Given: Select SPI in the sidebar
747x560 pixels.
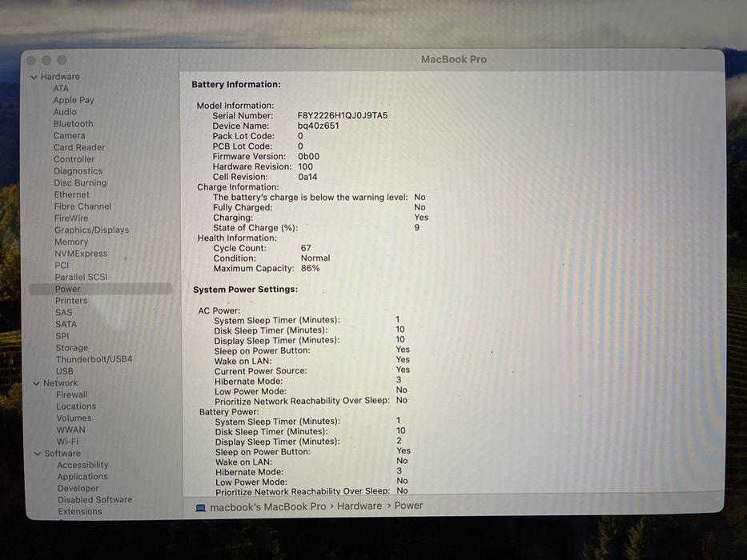Looking at the screenshot, I should [62, 336].
